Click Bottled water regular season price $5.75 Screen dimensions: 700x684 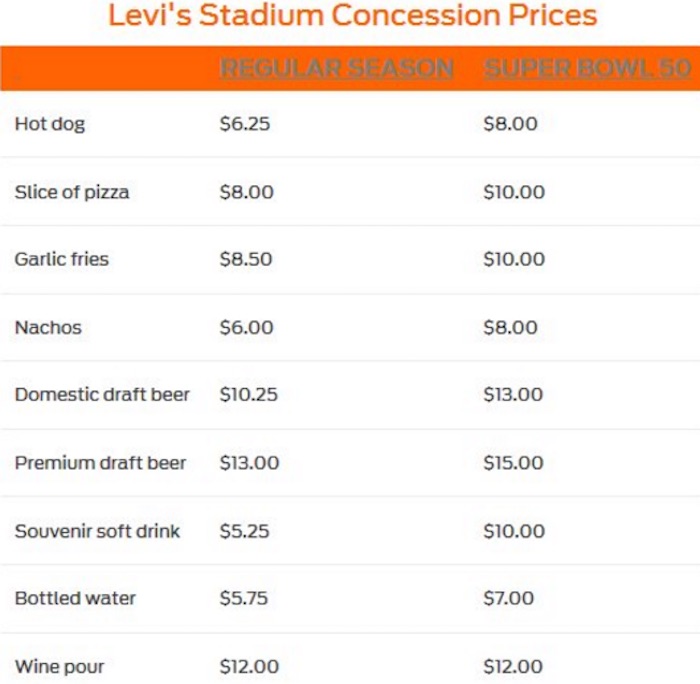tap(245, 598)
